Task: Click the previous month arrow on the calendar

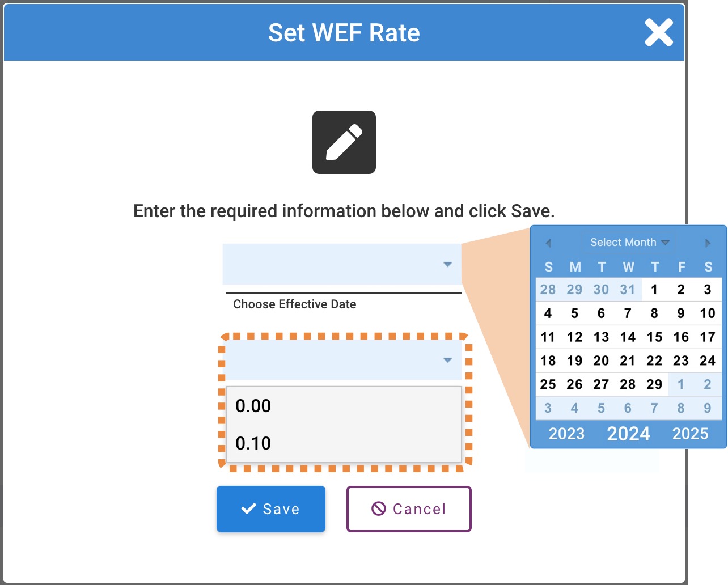Action: click(x=548, y=243)
